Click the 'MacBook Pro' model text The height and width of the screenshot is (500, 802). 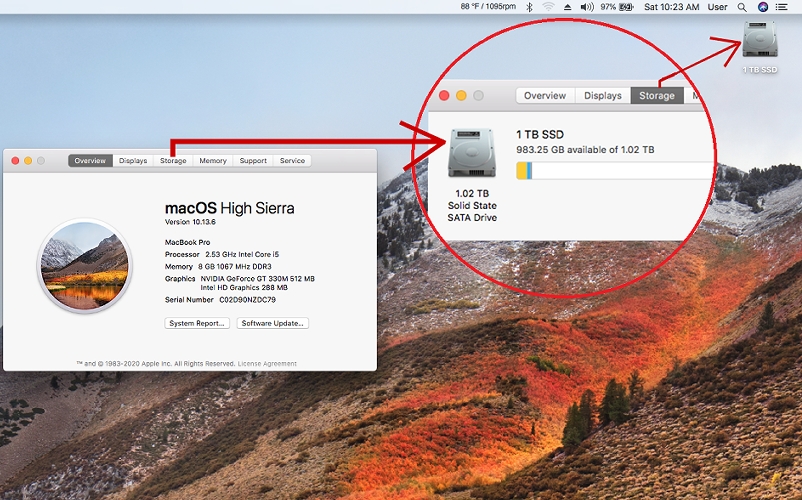[187, 242]
